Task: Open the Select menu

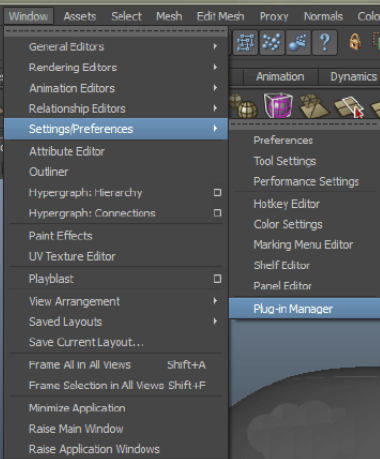Action: click(126, 16)
